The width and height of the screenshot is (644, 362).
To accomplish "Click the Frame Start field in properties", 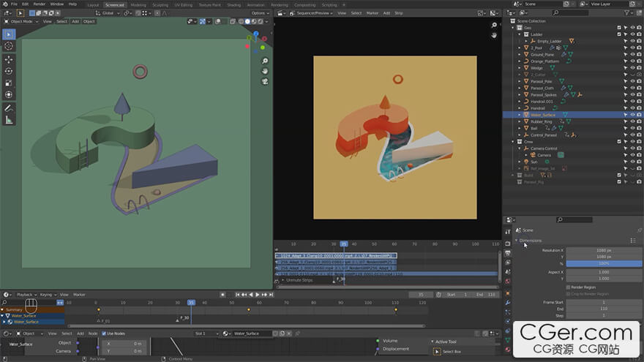I will coord(604,302).
